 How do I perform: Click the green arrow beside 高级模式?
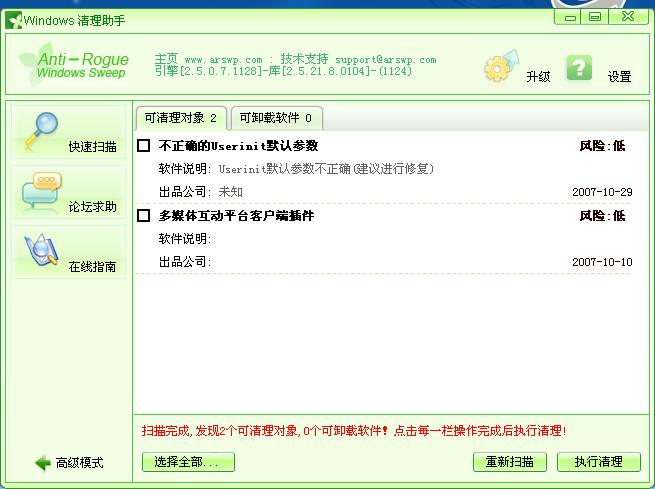[42, 463]
